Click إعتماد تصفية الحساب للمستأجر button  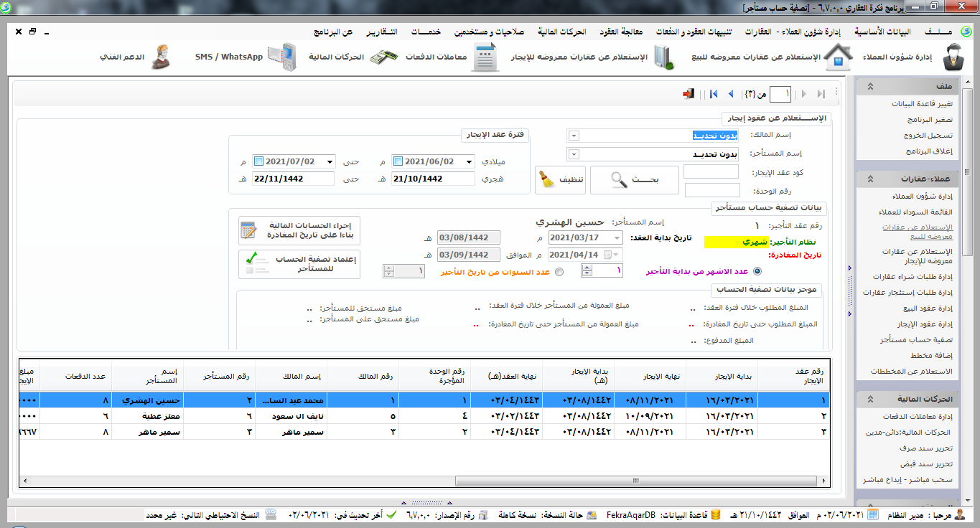click(x=299, y=263)
